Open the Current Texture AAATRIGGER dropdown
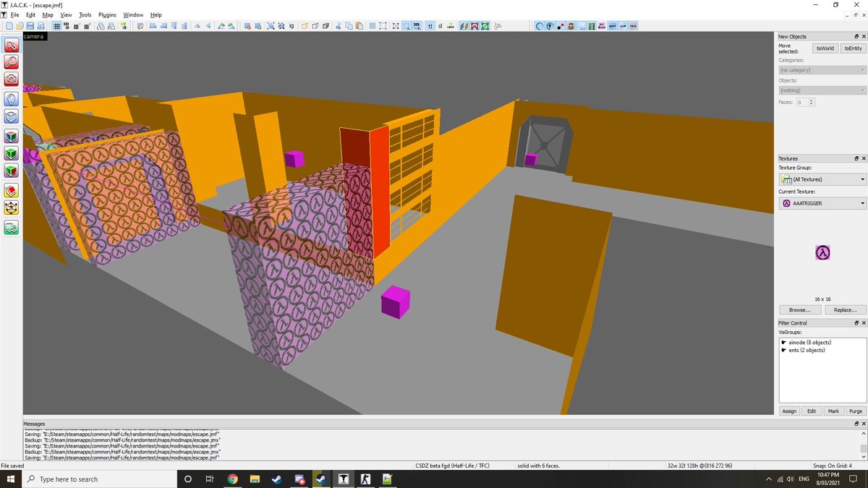The image size is (868, 488). pyautogui.click(x=822, y=203)
